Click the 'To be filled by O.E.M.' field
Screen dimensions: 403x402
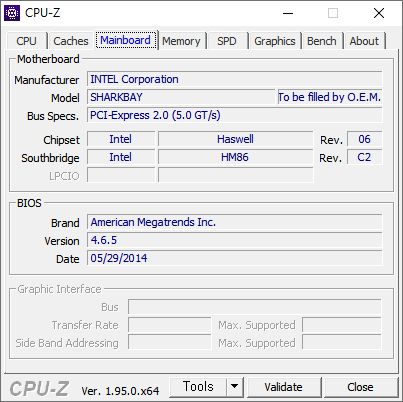pyautogui.click(x=330, y=97)
